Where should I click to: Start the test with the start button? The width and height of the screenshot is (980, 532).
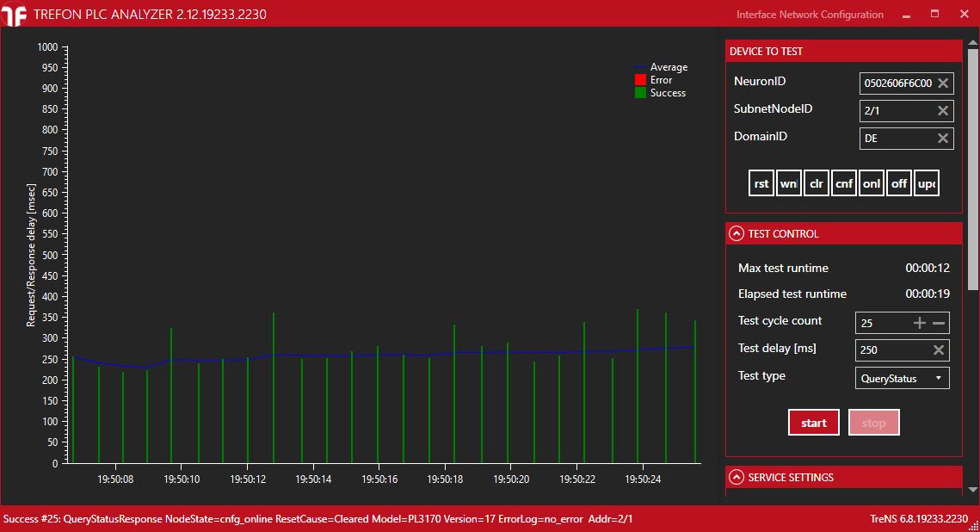point(813,423)
